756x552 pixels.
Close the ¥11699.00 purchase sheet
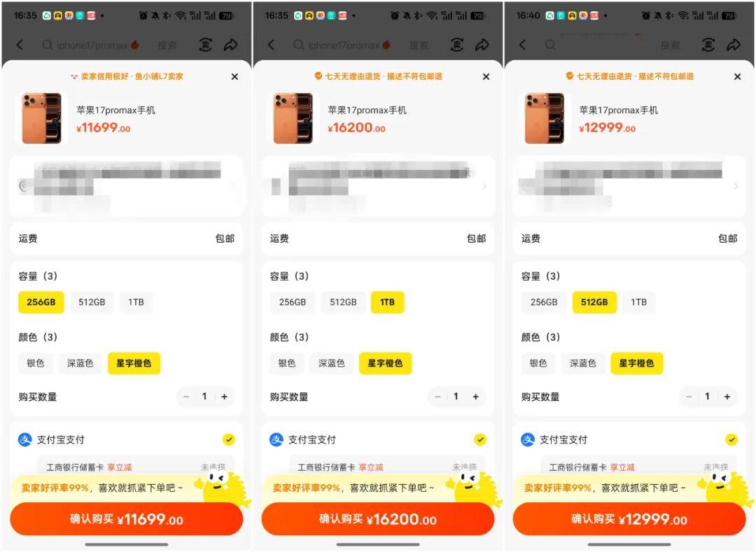pos(234,76)
